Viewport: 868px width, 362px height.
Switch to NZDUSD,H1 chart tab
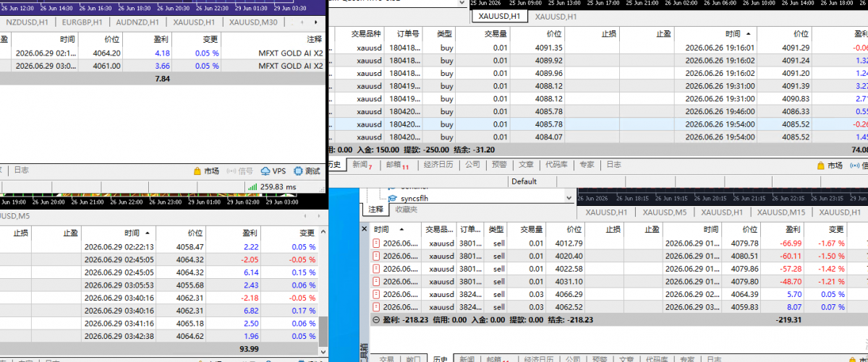[x=28, y=22]
